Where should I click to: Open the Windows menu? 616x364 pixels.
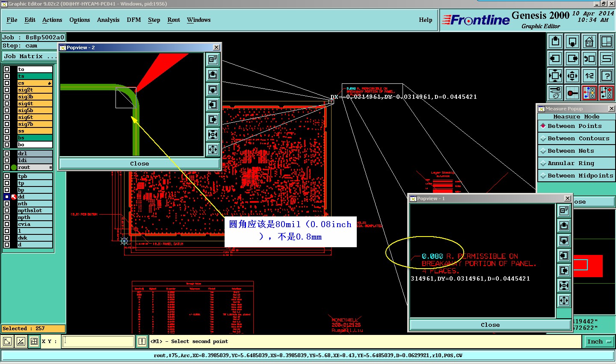(199, 20)
